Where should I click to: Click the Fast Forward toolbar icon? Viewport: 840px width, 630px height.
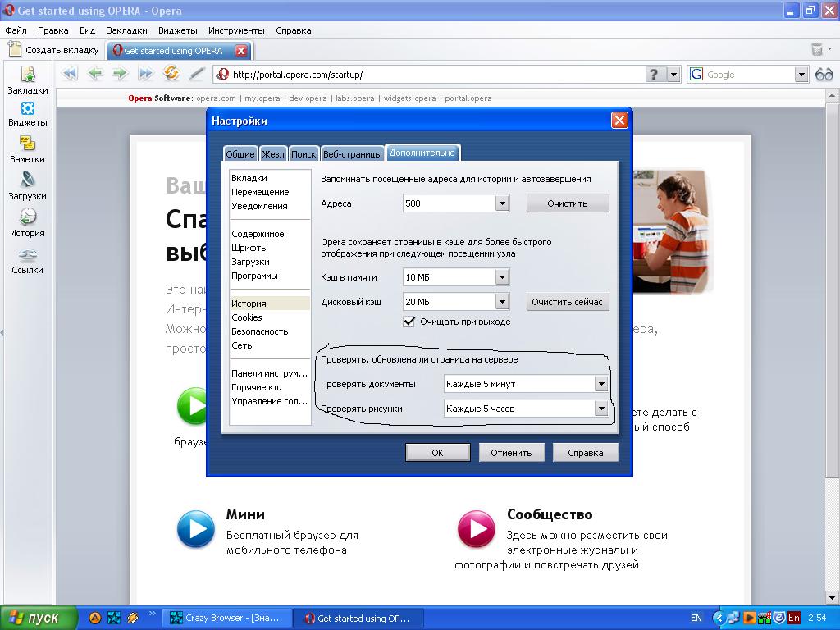146,73
